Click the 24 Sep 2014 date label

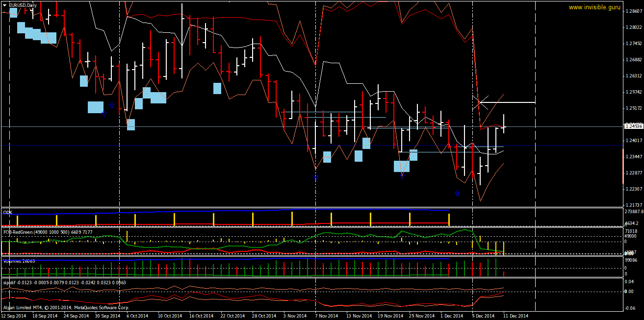pos(76,316)
